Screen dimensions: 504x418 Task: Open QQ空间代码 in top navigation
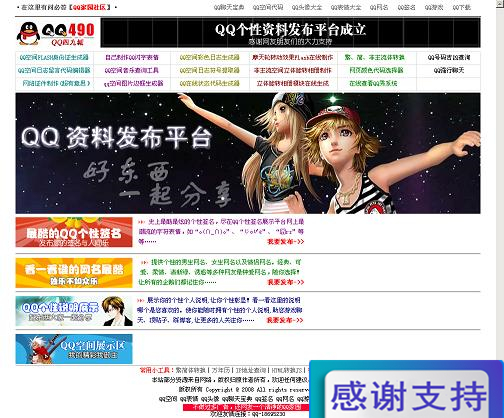point(268,7)
